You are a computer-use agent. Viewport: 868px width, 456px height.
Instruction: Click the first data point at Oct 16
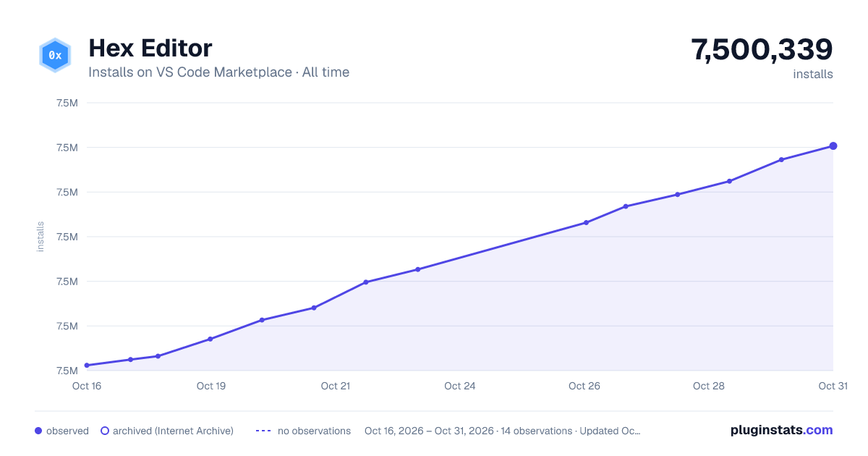click(87, 366)
